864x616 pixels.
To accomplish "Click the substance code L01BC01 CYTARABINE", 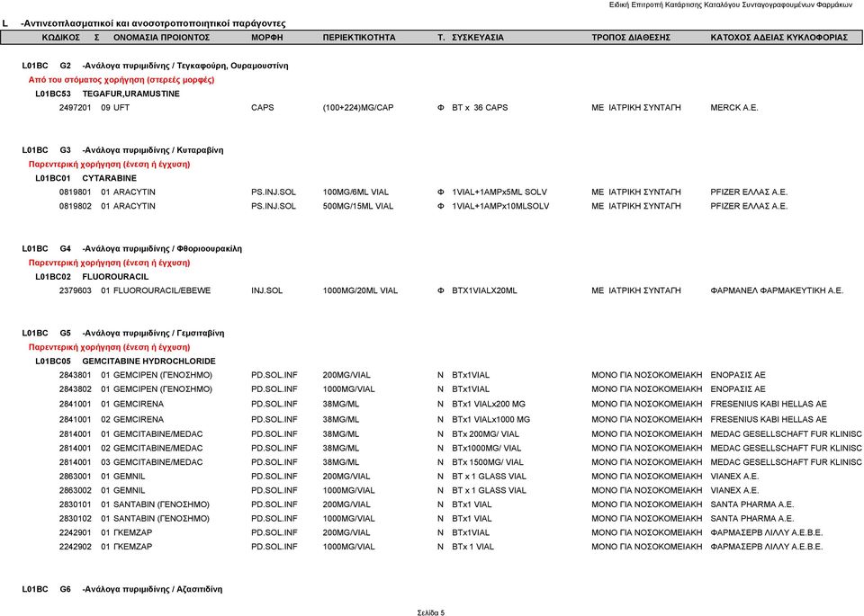I will coord(86,178).
